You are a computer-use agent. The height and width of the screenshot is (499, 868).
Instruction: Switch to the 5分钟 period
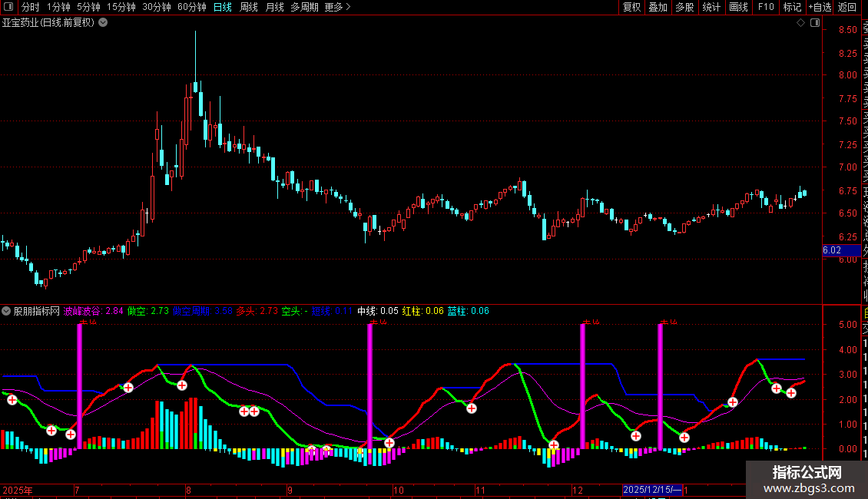point(88,7)
